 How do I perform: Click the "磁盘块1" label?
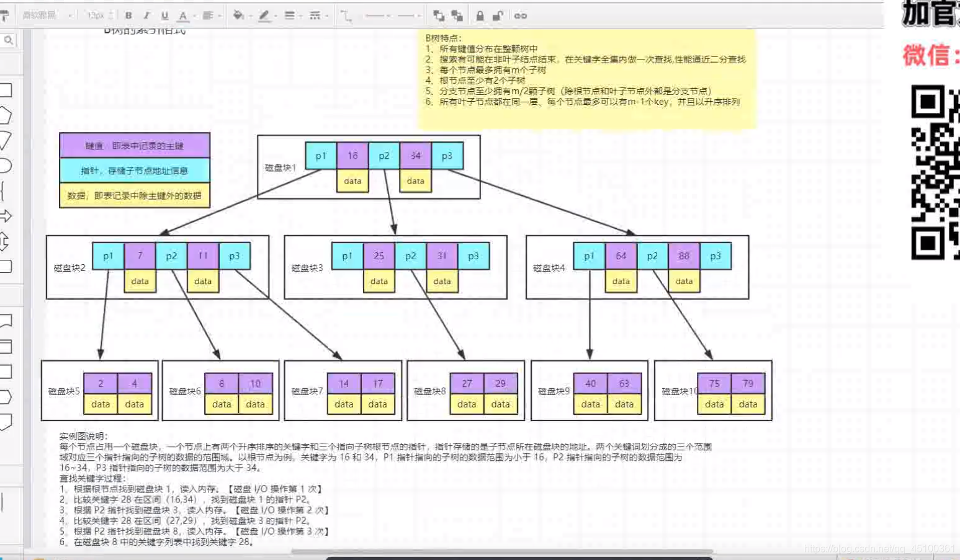(280, 167)
